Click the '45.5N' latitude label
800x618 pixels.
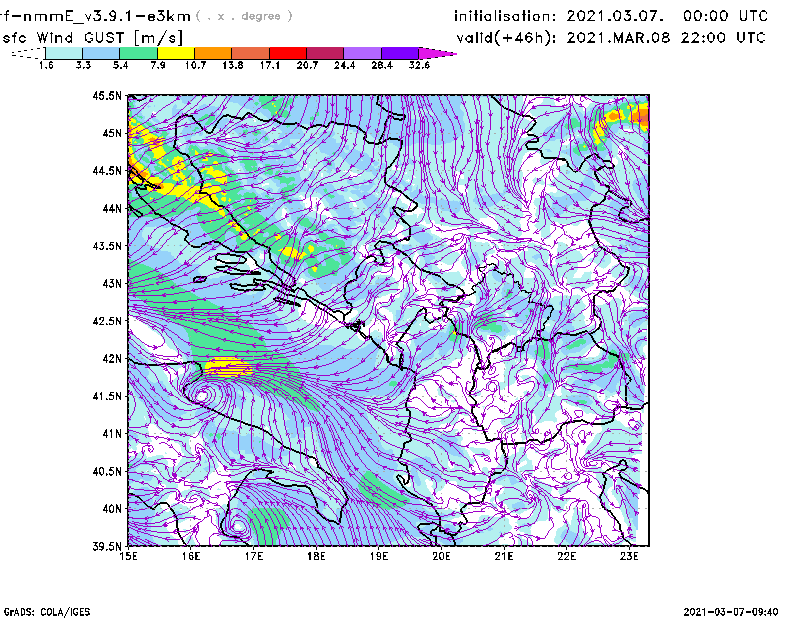coord(107,95)
